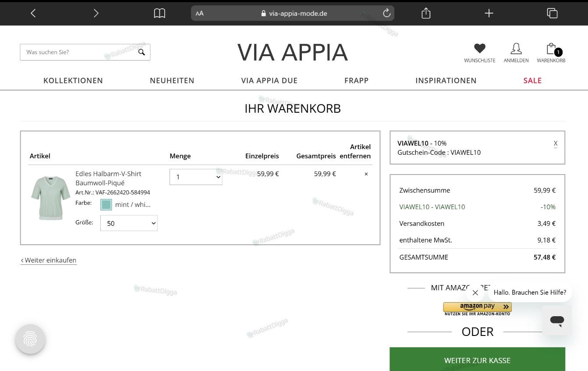Open the Safari share sheet icon
The height and width of the screenshot is (371, 588).
pyautogui.click(x=426, y=13)
